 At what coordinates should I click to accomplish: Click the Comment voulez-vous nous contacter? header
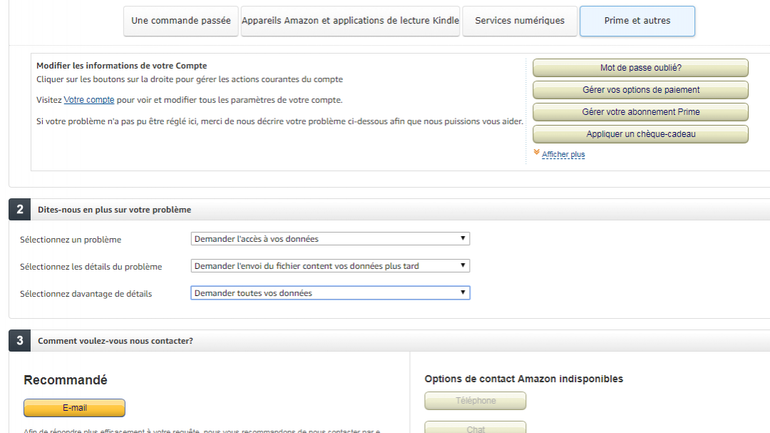point(115,341)
